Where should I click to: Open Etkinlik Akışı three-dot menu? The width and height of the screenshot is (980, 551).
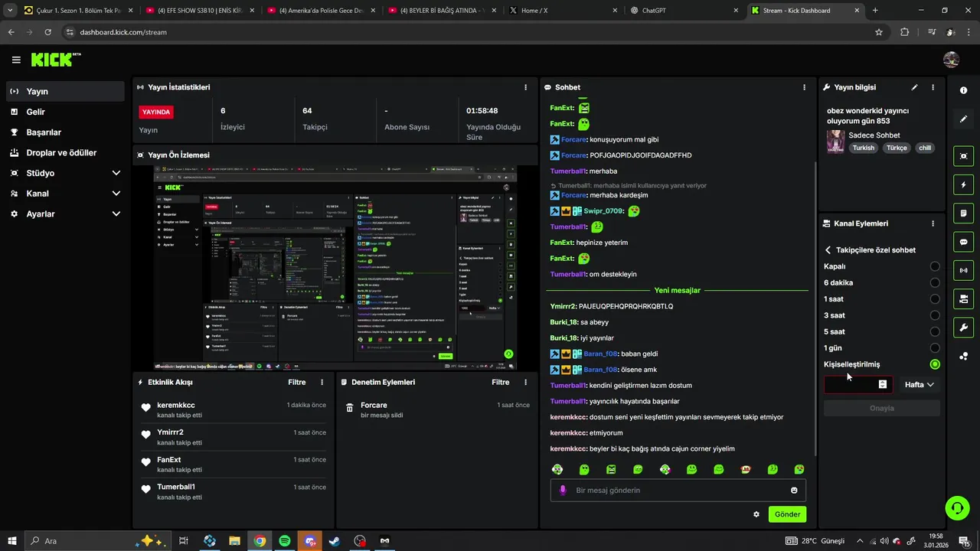322,382
